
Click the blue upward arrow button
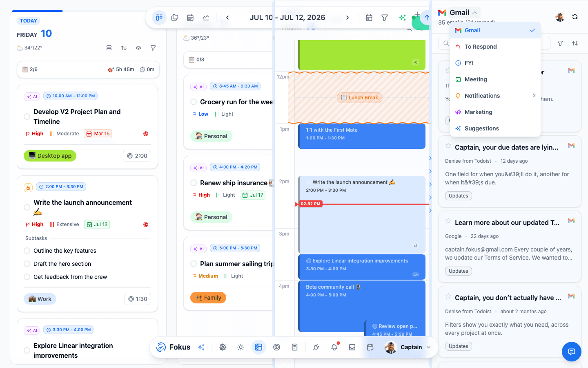(427, 18)
